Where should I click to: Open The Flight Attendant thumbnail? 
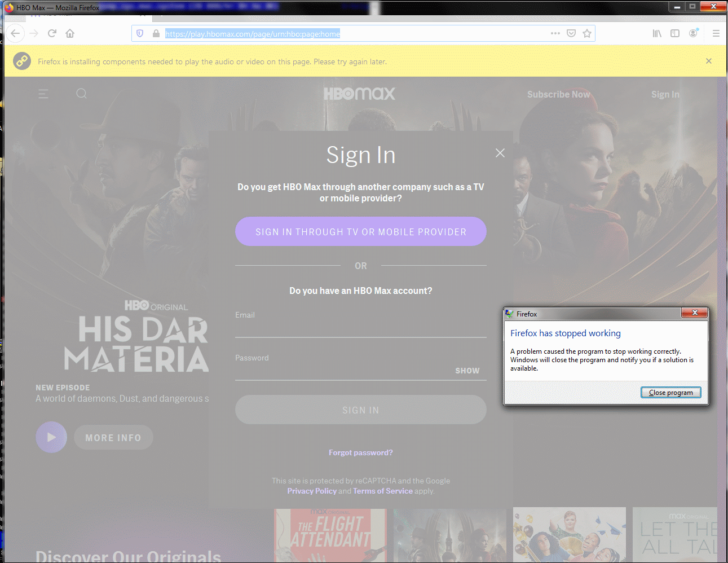[x=330, y=535]
